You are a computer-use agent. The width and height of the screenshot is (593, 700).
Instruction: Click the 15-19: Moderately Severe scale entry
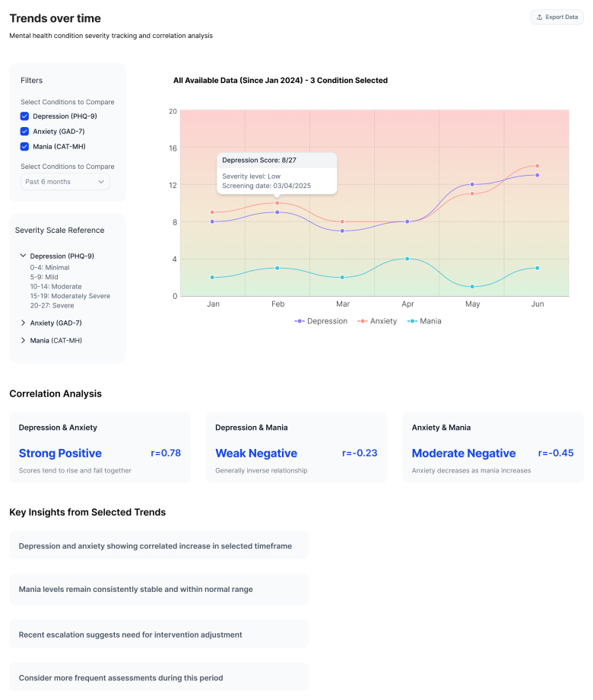pyautogui.click(x=70, y=296)
